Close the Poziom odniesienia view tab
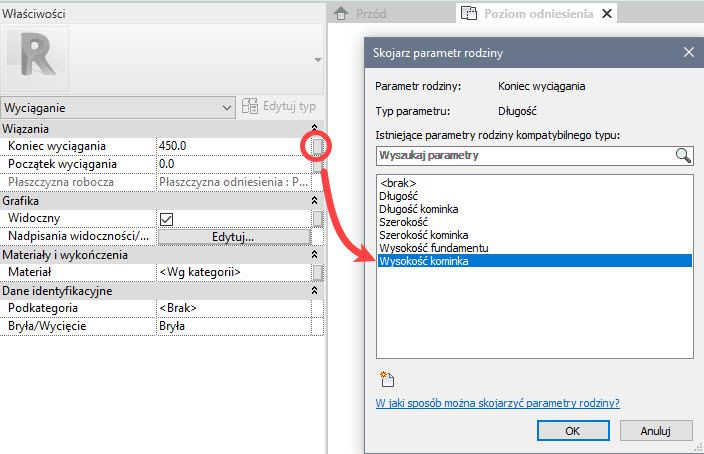This screenshot has width=704, height=454. pos(607,13)
